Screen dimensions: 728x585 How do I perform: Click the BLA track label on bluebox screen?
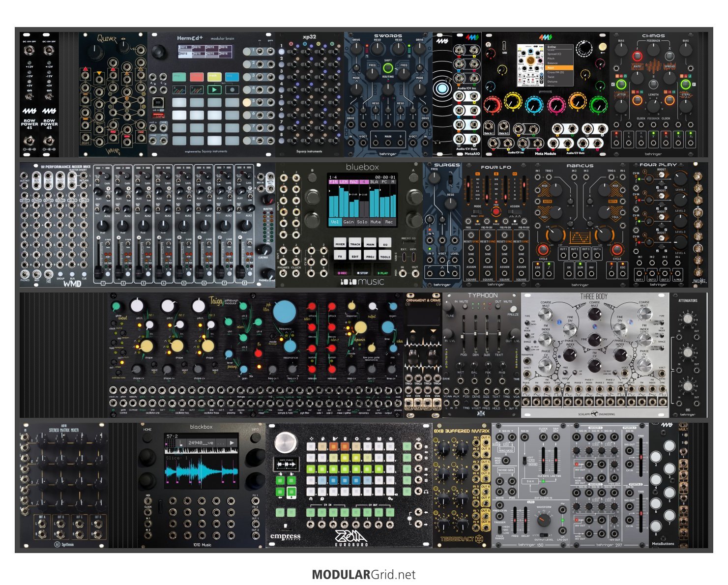pos(374,182)
